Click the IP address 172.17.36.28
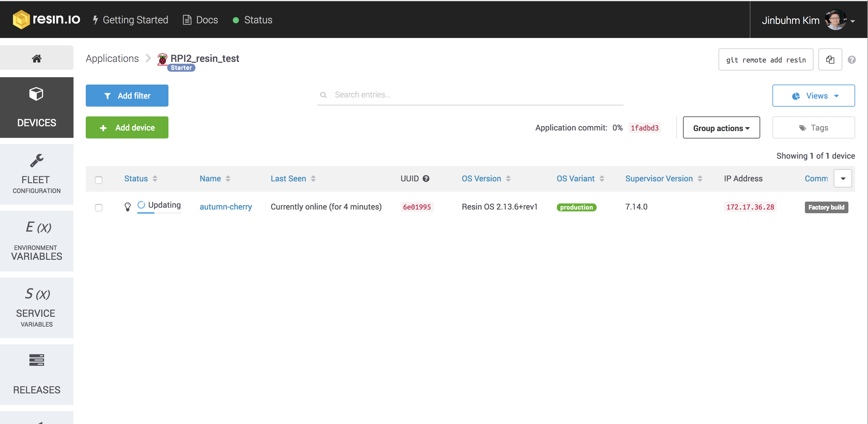Screen dimensions: 868x424 coord(750,207)
